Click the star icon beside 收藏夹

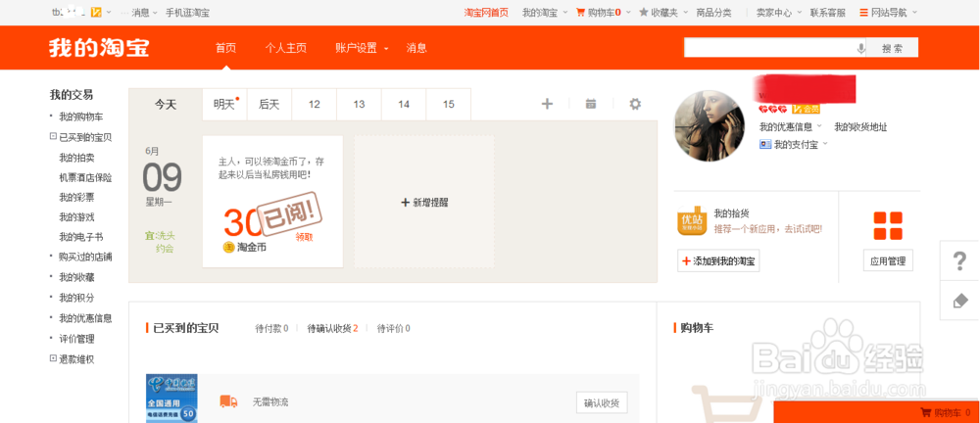[x=643, y=12]
